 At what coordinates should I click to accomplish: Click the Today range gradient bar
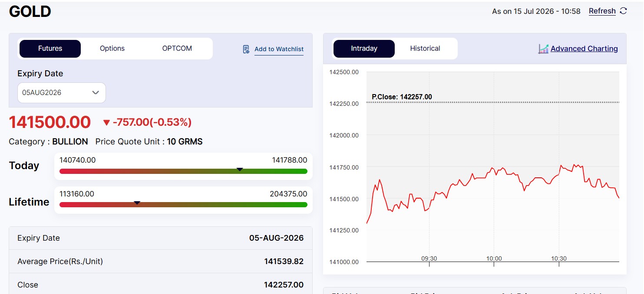click(183, 171)
